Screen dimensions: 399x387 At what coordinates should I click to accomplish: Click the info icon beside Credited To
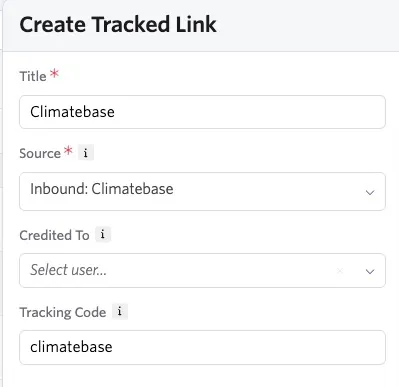click(x=103, y=234)
